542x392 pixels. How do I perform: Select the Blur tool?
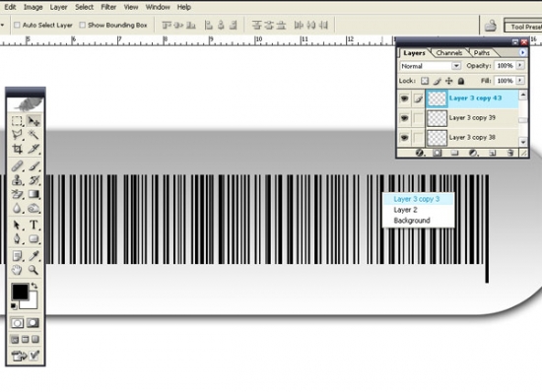17,208
